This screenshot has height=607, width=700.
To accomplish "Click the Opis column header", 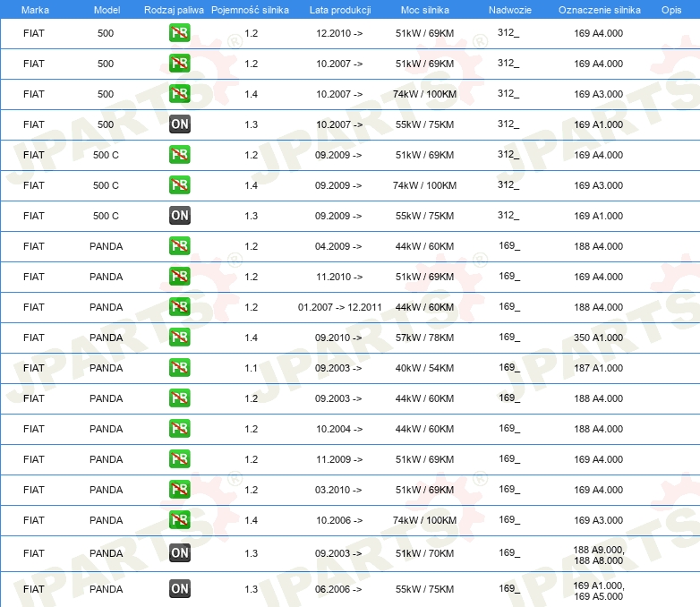I will point(671,10).
